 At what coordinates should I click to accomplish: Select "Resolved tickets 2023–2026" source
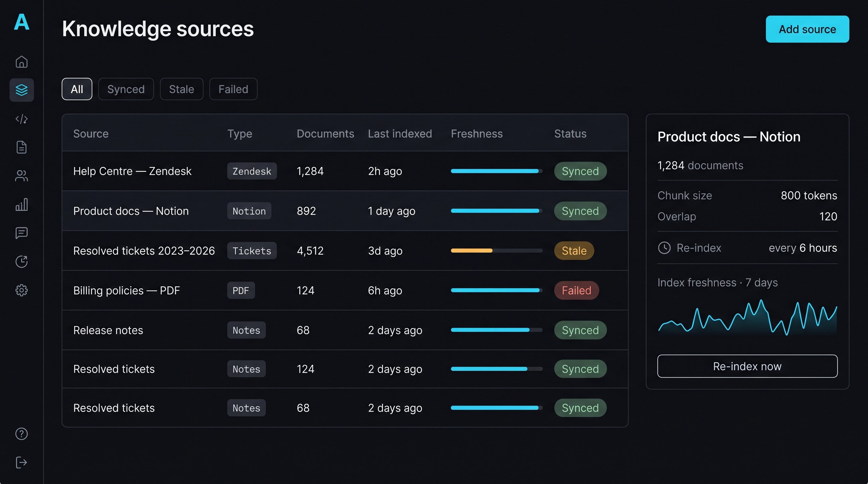point(144,251)
